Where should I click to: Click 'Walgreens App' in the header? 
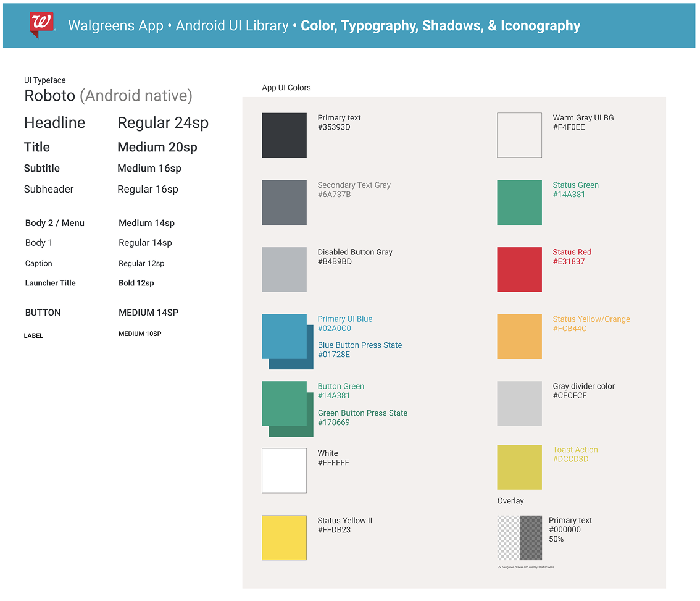115,26
